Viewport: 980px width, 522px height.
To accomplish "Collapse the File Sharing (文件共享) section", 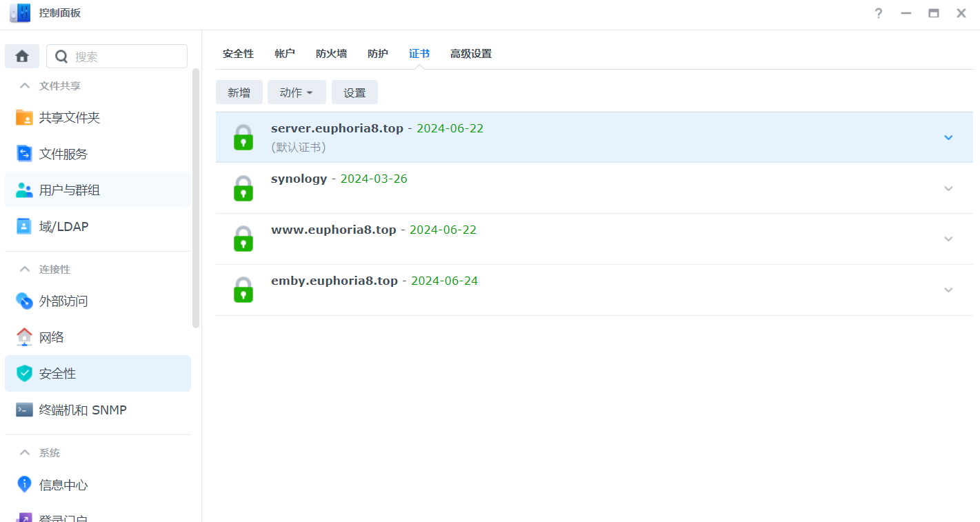I will pyautogui.click(x=25, y=86).
